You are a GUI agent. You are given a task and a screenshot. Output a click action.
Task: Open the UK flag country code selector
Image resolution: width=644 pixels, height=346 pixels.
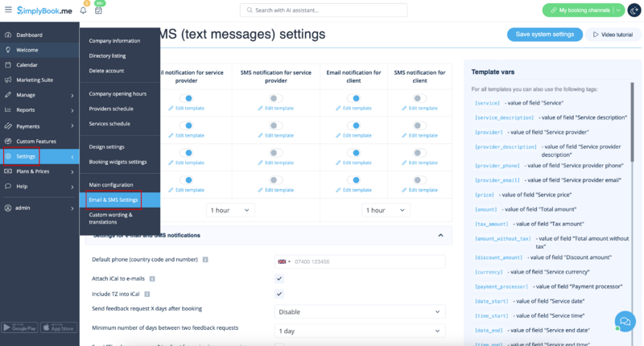pos(284,262)
